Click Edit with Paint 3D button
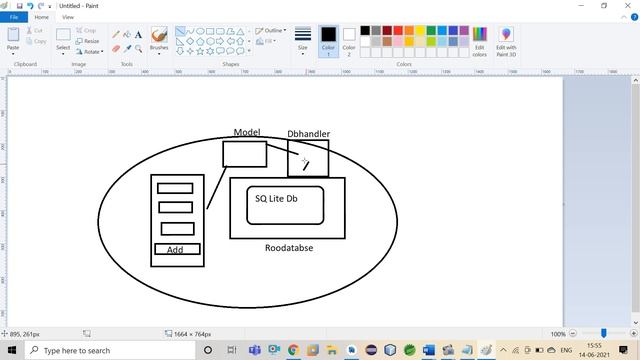 [x=506, y=41]
